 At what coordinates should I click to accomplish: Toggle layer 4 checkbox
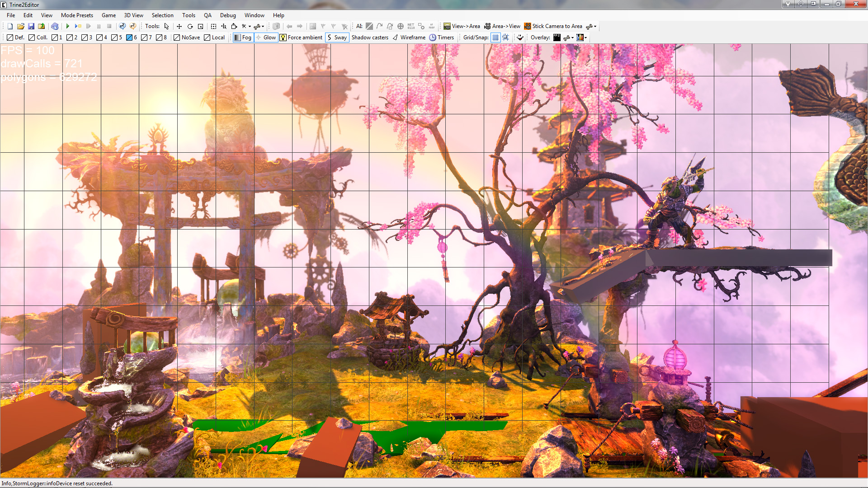tap(102, 38)
